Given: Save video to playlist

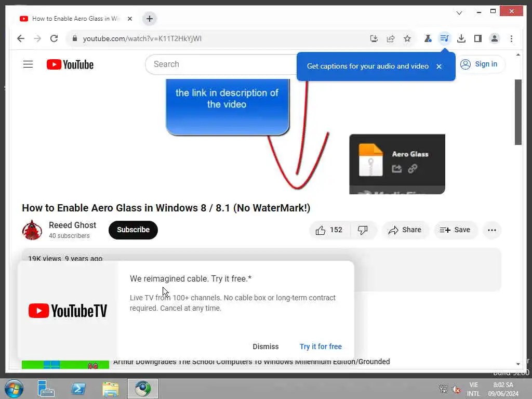Looking at the screenshot, I should 455,230.
